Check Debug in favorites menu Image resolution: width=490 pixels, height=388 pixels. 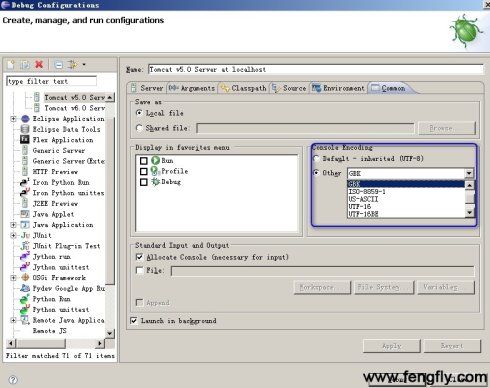[144, 182]
